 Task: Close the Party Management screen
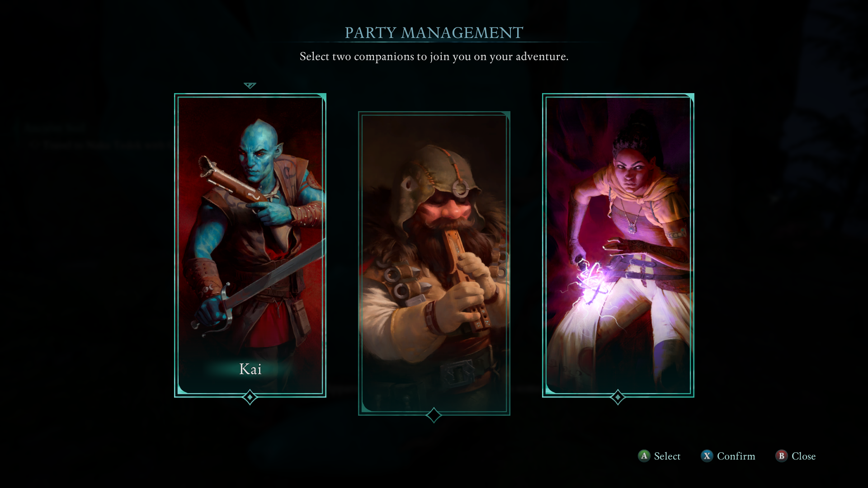point(803,456)
